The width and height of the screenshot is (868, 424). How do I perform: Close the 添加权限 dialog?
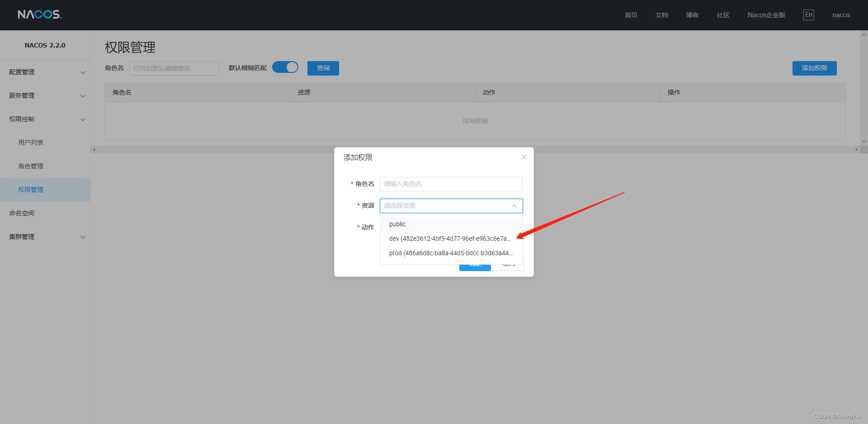tap(524, 157)
